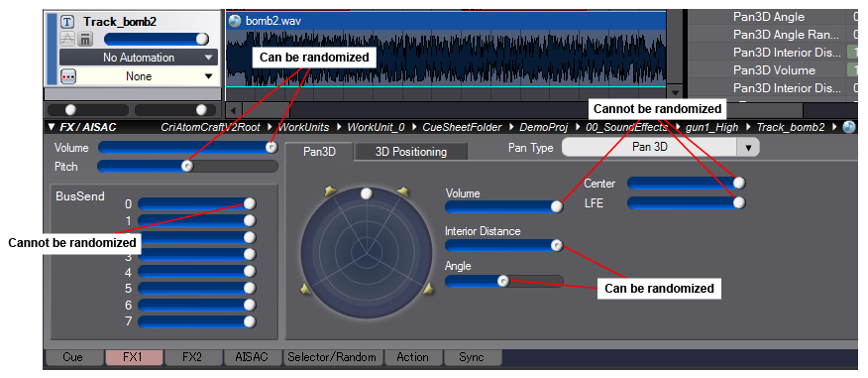Image resolution: width=868 pixels, height=378 pixels.
Task: Click the bottom-right speaker icon on the Pan3D circle
Action: [428, 288]
